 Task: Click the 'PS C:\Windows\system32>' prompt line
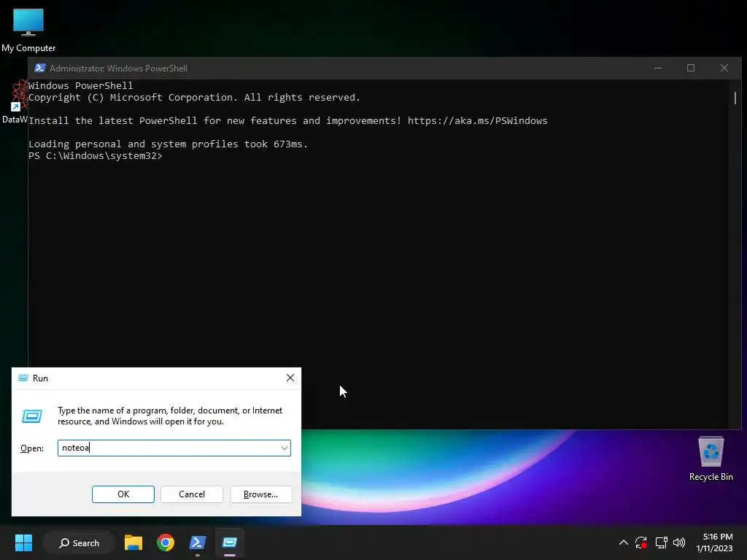(x=96, y=156)
